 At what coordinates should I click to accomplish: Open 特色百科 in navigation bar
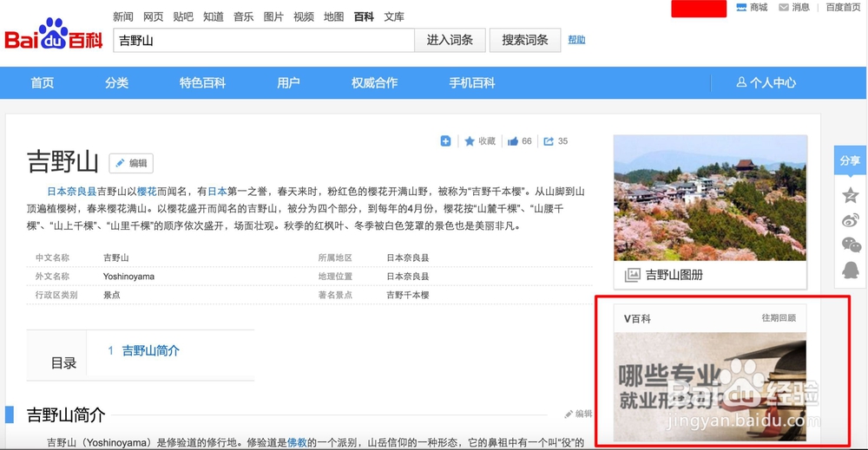[x=202, y=83]
